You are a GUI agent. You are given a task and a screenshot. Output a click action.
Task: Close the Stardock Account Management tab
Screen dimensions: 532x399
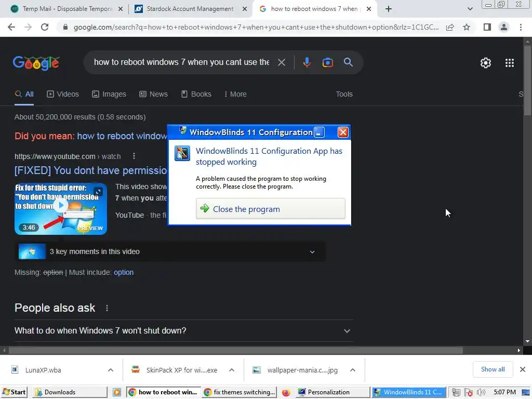pyautogui.click(x=245, y=9)
